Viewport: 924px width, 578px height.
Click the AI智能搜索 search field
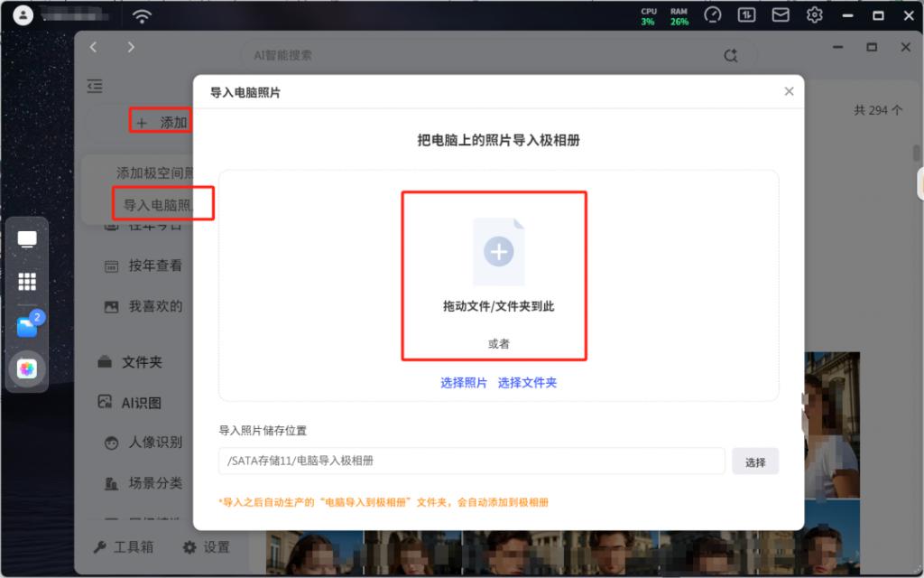click(x=499, y=55)
